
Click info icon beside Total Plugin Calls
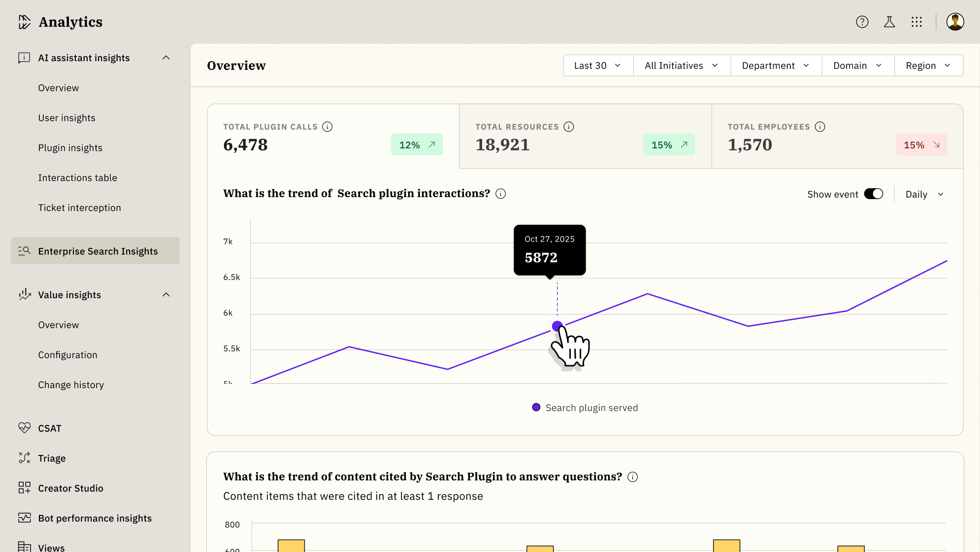[327, 127]
